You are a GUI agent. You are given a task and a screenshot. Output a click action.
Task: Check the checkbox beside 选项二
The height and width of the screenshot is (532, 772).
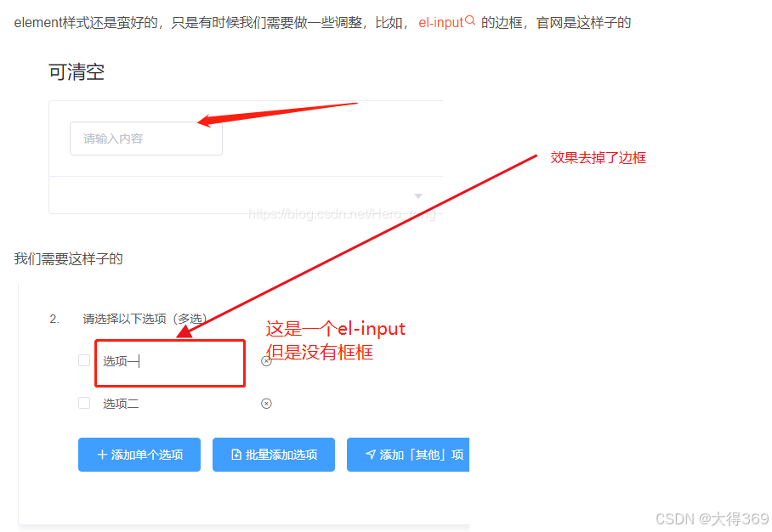[x=84, y=404]
